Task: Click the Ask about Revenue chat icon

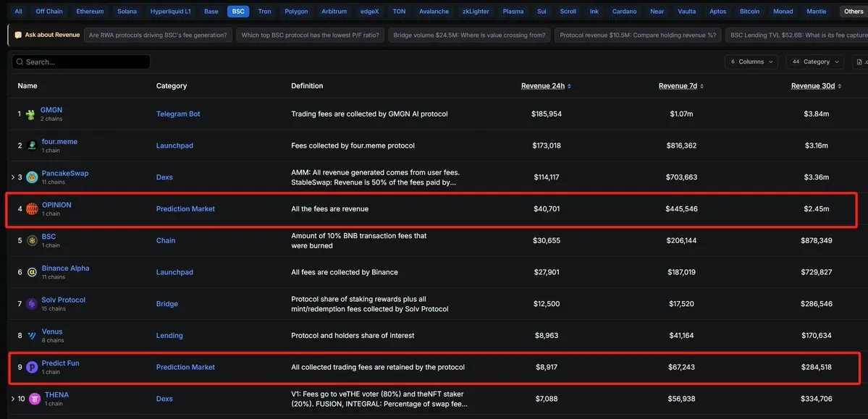Action: click(x=18, y=35)
